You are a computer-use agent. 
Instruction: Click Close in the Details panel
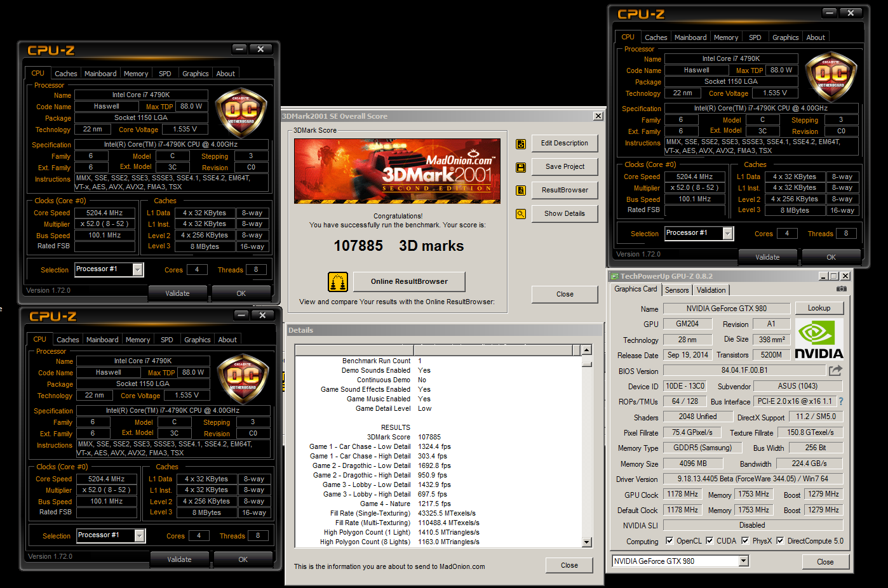(x=569, y=565)
